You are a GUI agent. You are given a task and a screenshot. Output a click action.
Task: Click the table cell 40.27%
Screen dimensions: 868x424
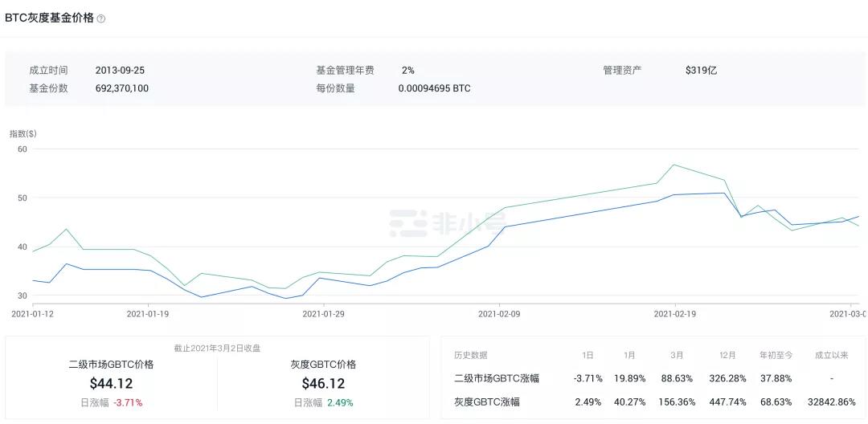coord(628,402)
